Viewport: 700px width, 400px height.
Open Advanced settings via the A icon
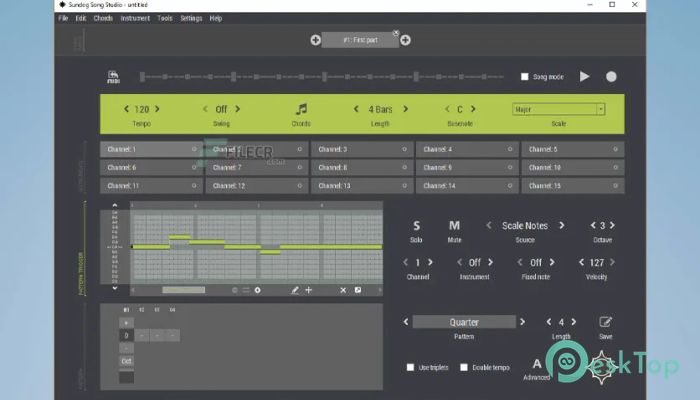[537, 363]
